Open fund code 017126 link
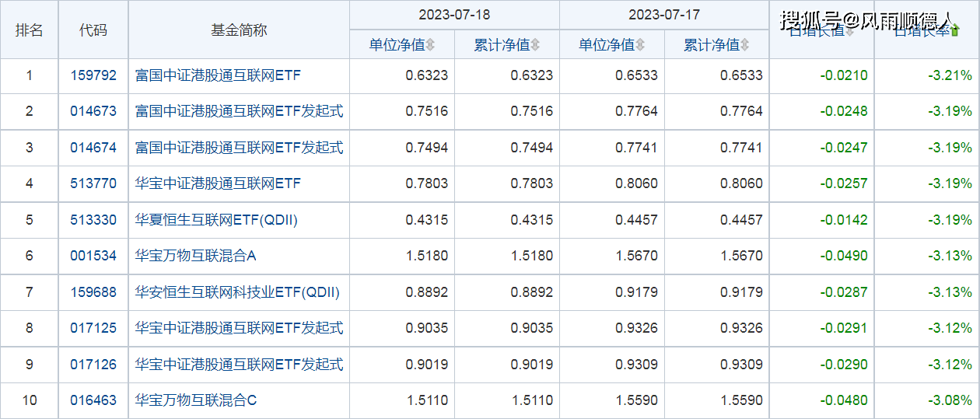Viewport: 980px width, 419px height. [93, 365]
